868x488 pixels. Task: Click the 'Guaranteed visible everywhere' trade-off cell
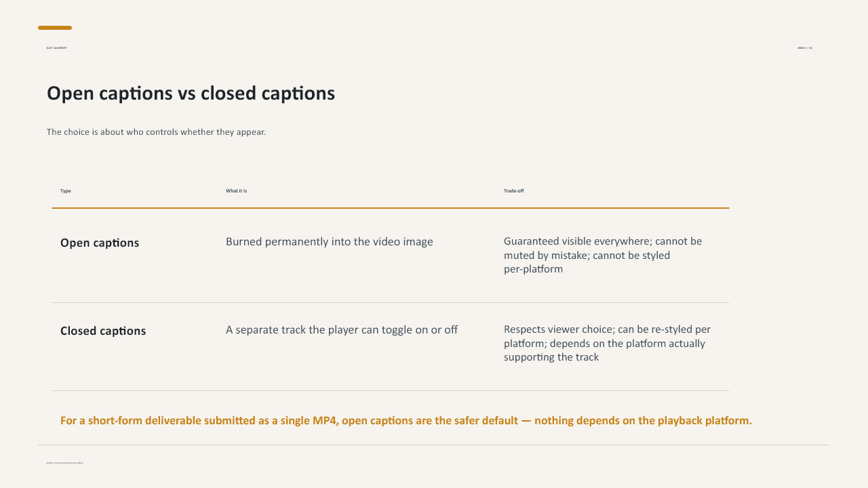click(603, 256)
